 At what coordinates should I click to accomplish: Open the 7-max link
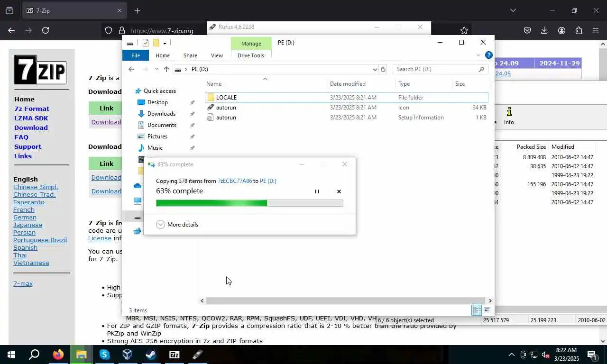click(23, 283)
